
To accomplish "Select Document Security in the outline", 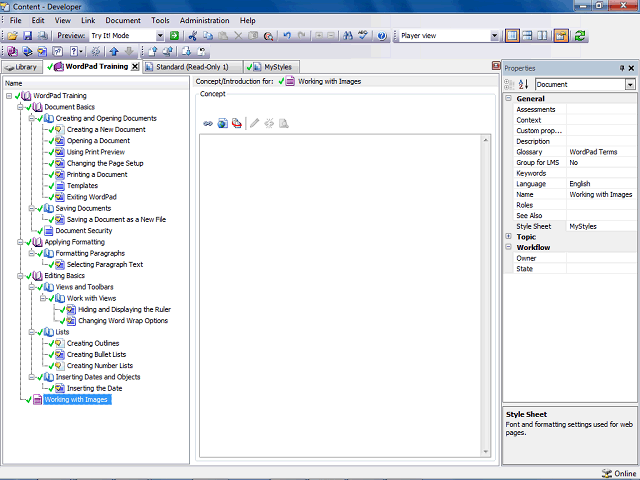I will click(84, 231).
